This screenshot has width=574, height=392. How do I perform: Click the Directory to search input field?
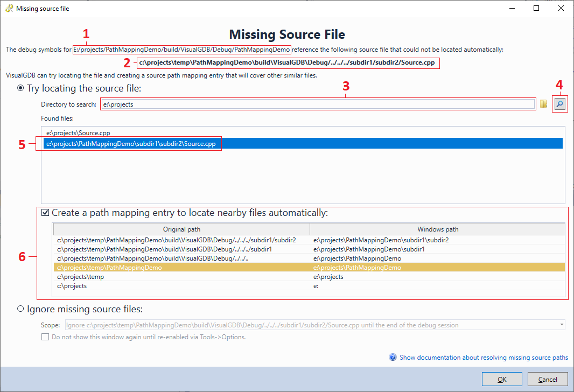[x=318, y=104]
